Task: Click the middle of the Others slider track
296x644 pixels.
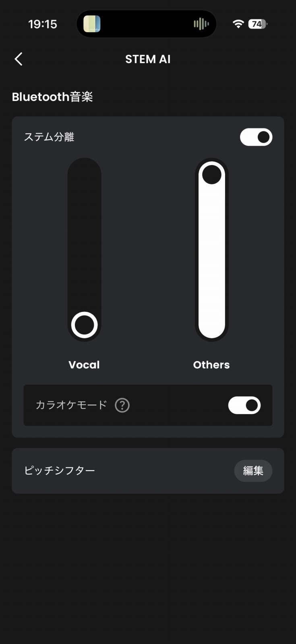Action: point(212,250)
